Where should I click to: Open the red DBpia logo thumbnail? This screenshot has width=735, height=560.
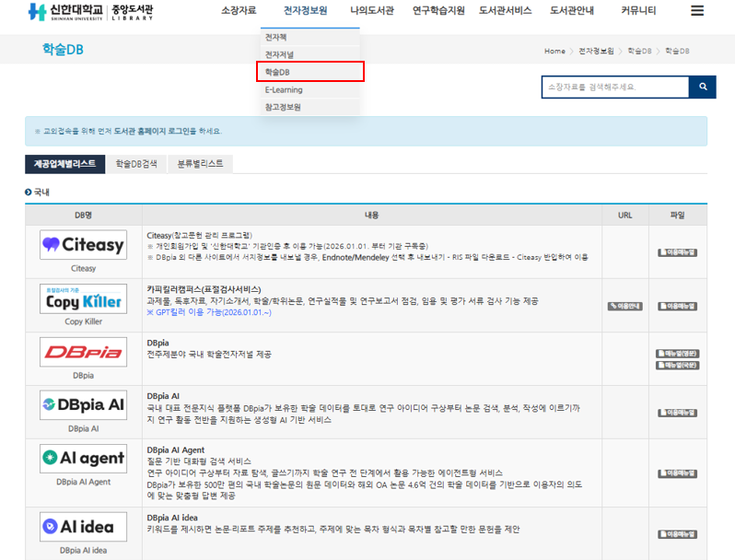84,352
